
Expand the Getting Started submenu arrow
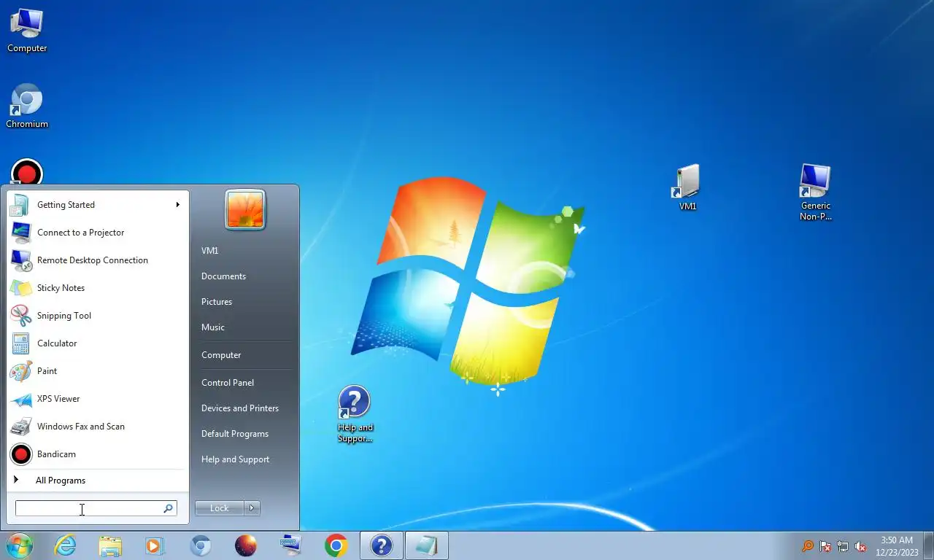(x=177, y=205)
